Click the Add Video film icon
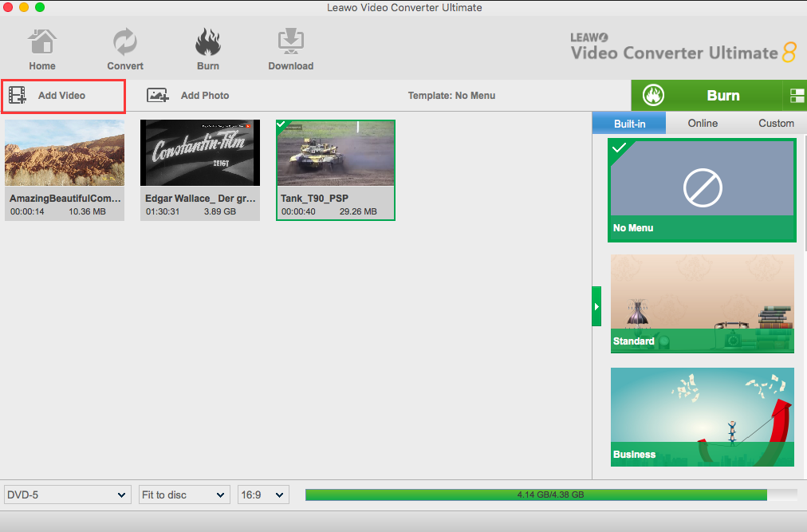The width and height of the screenshot is (807, 532). pyautogui.click(x=18, y=95)
